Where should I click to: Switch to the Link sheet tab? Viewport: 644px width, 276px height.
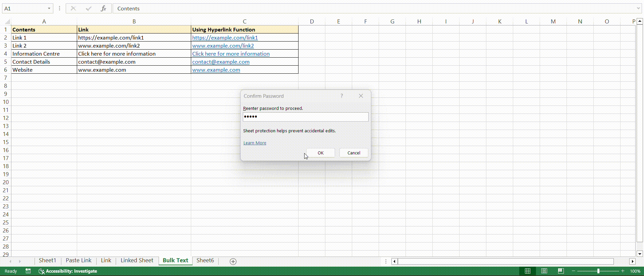point(106,260)
